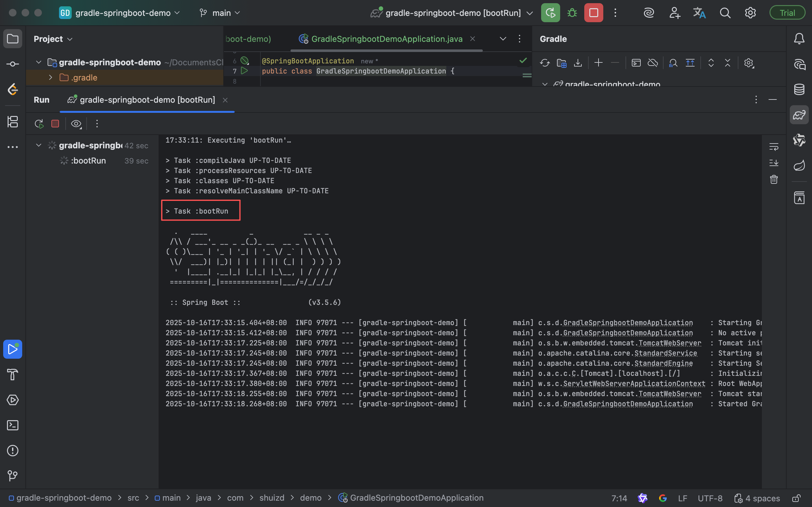
Task: Click the Sync All Gradle Projects refresh icon
Action: click(x=545, y=63)
